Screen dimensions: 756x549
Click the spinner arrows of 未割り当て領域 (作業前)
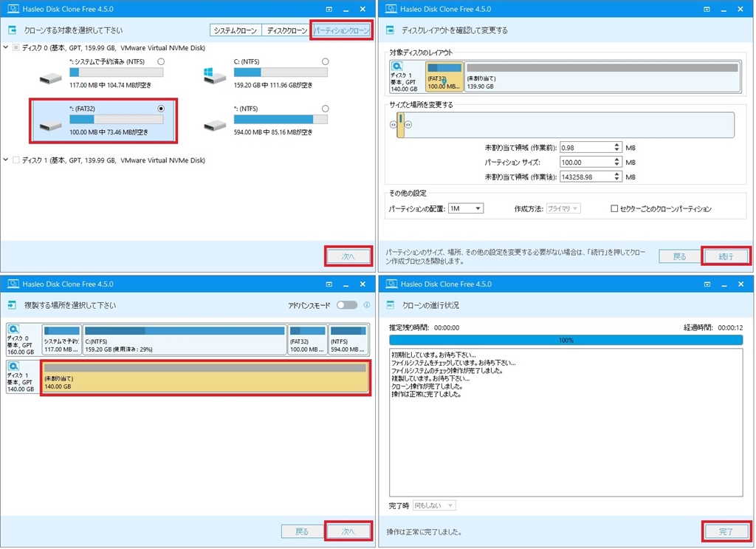616,148
